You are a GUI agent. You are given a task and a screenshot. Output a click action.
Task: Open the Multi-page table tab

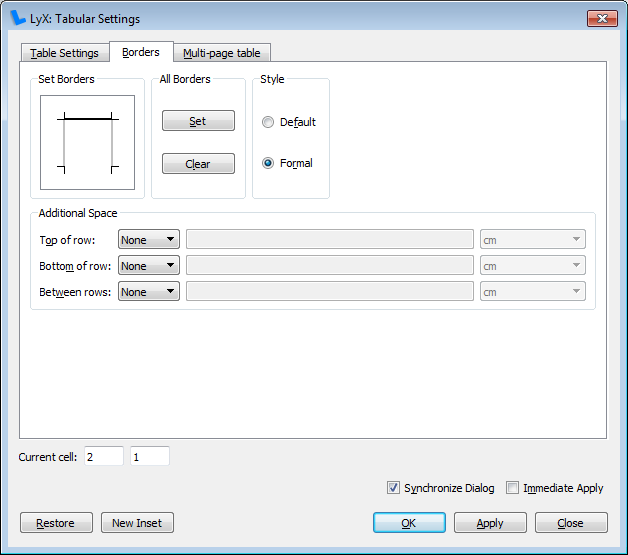point(222,53)
